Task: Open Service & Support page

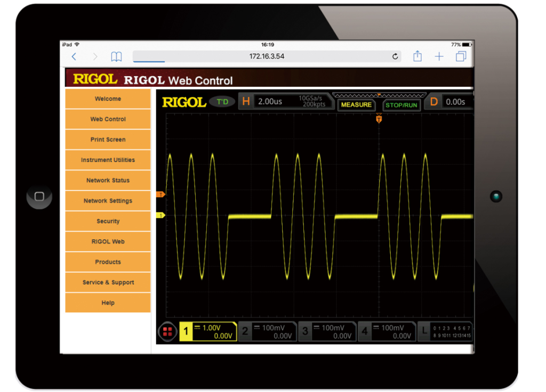Action: 108,282
